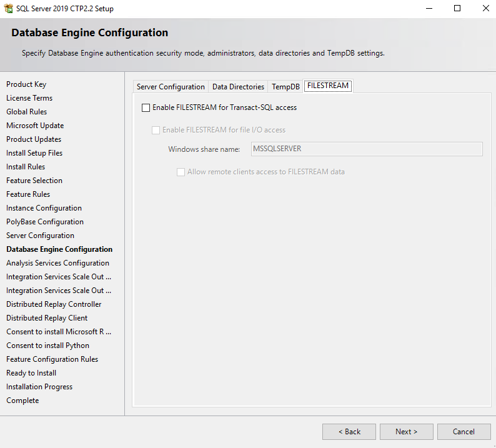Viewport: 496px width, 448px height.
Task: Switch to the Server Configuration tab
Action: pos(171,87)
